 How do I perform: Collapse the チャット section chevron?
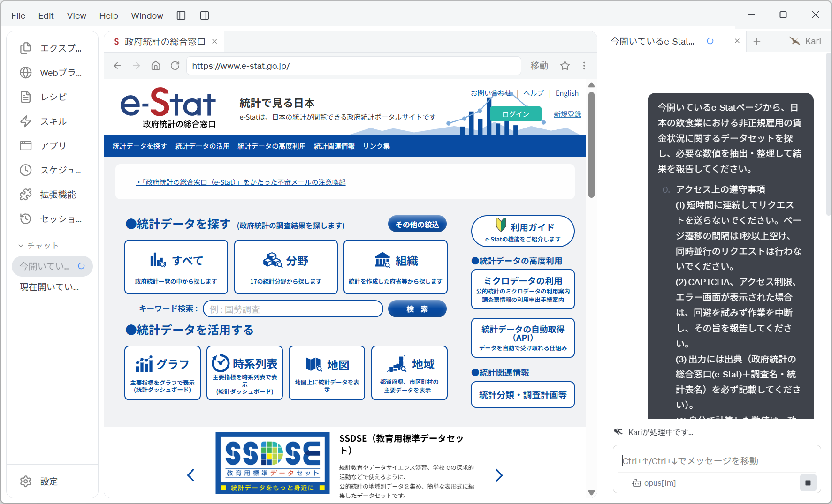coord(21,246)
